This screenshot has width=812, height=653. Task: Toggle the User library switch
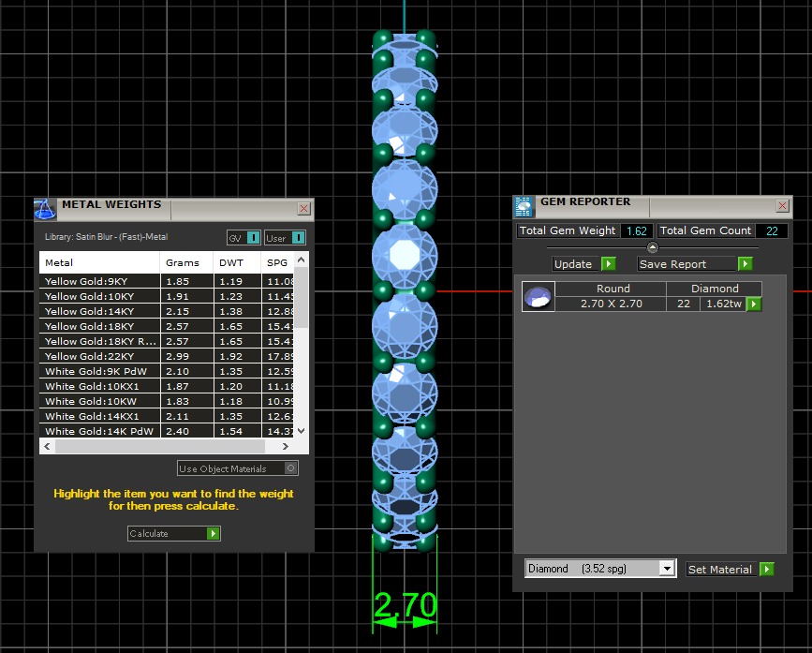tap(298, 238)
